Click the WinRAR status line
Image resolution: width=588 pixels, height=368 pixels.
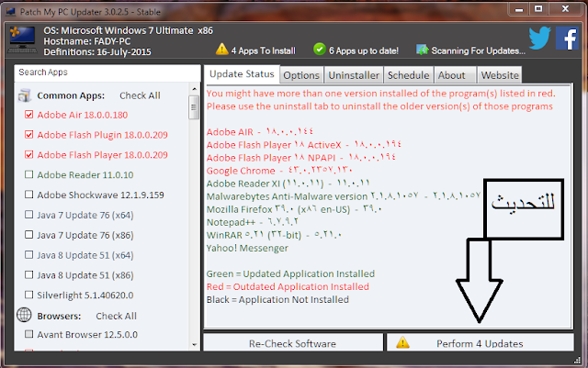point(274,235)
